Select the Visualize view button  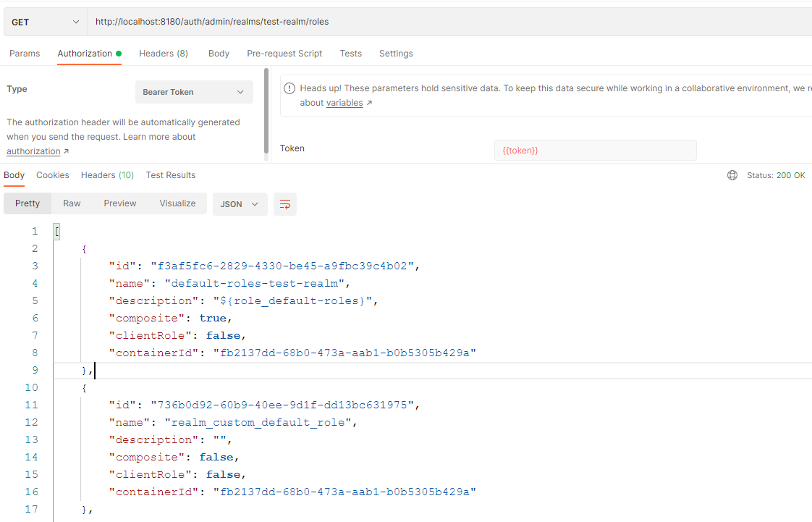tap(177, 203)
